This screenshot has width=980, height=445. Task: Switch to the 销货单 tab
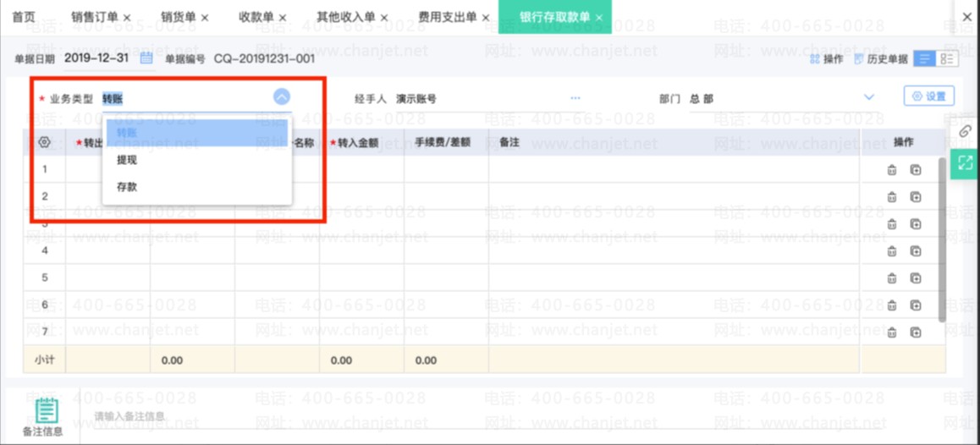pyautogui.click(x=178, y=17)
